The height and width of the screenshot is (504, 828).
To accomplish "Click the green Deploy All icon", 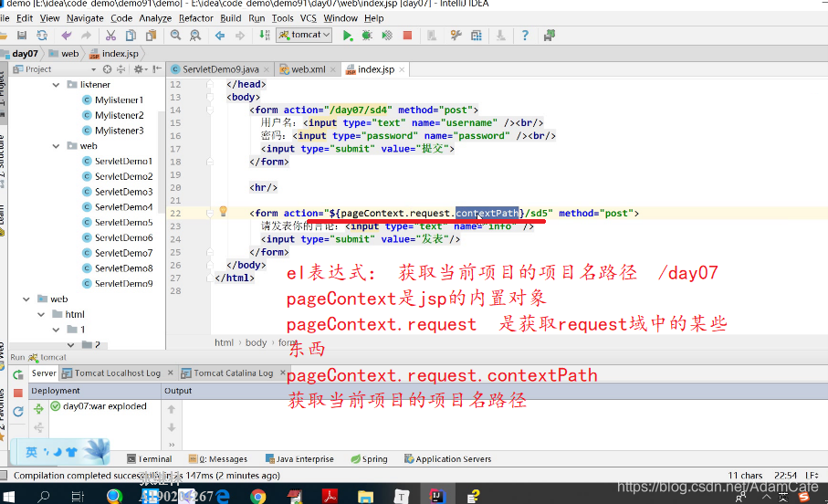I will pos(38,408).
